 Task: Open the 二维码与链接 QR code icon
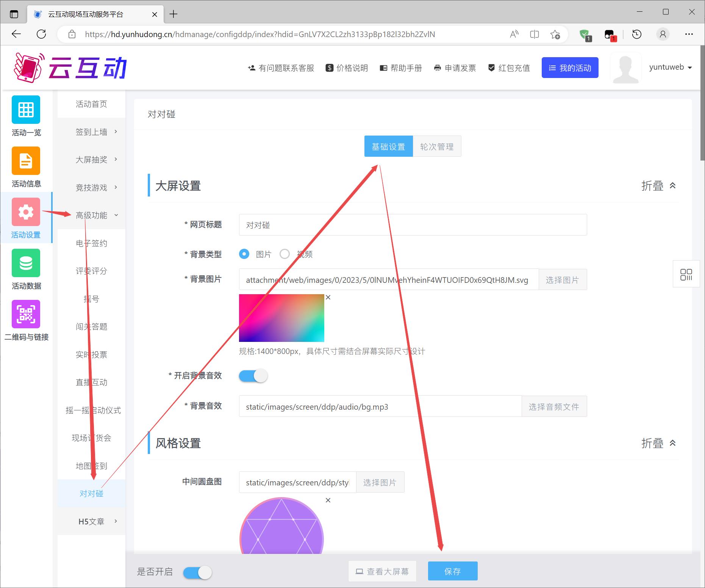[26, 314]
